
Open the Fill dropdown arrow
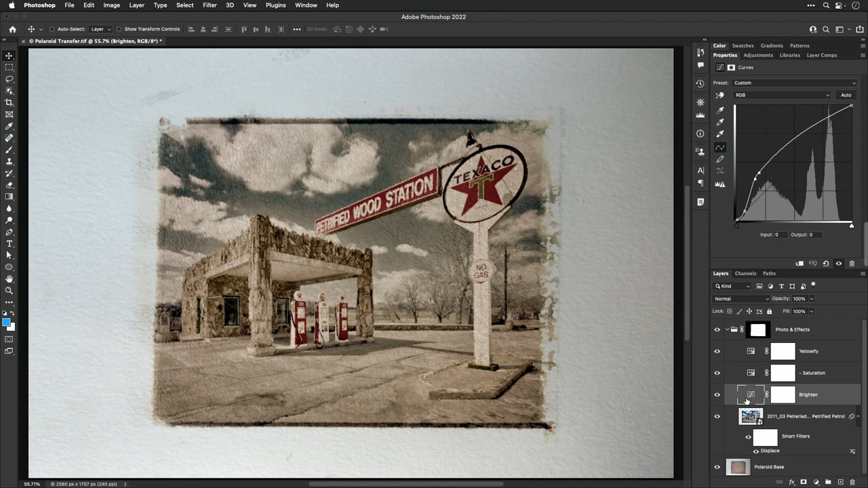click(811, 311)
